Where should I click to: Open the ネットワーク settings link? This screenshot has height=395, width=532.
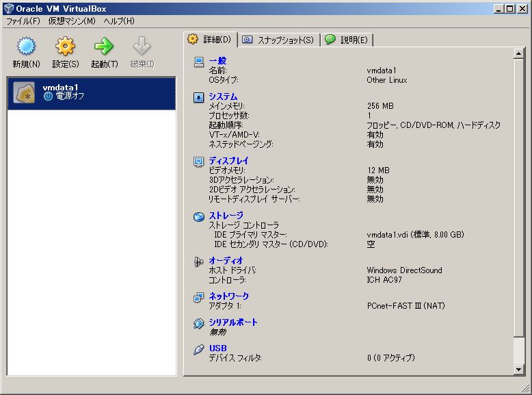[x=228, y=296]
